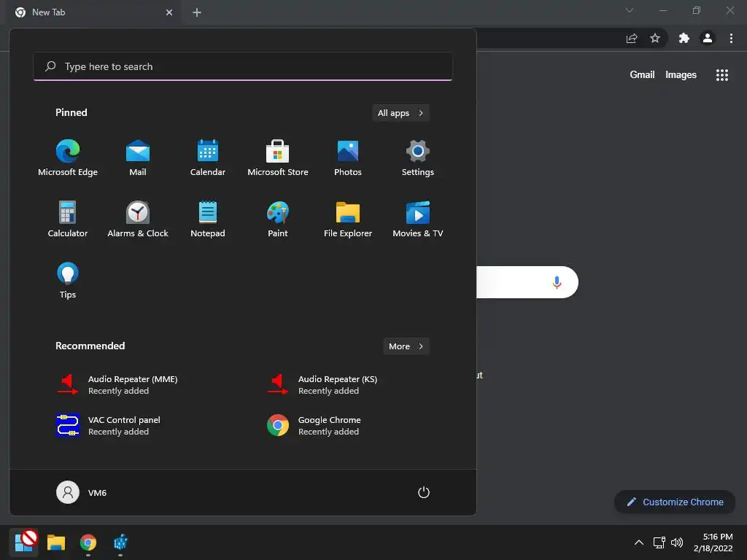Screen dimensions: 747x560
Task: Open Chrome profile avatar
Action: [708, 39]
